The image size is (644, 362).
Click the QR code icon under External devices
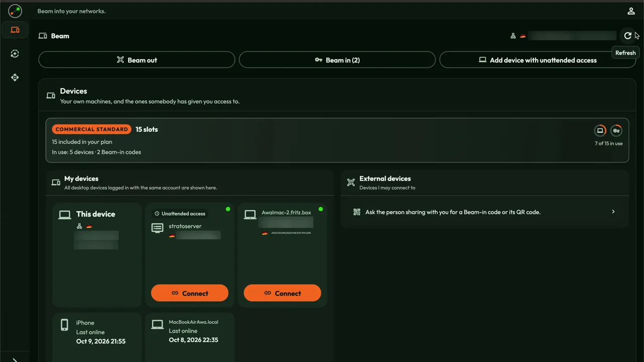[357, 212]
